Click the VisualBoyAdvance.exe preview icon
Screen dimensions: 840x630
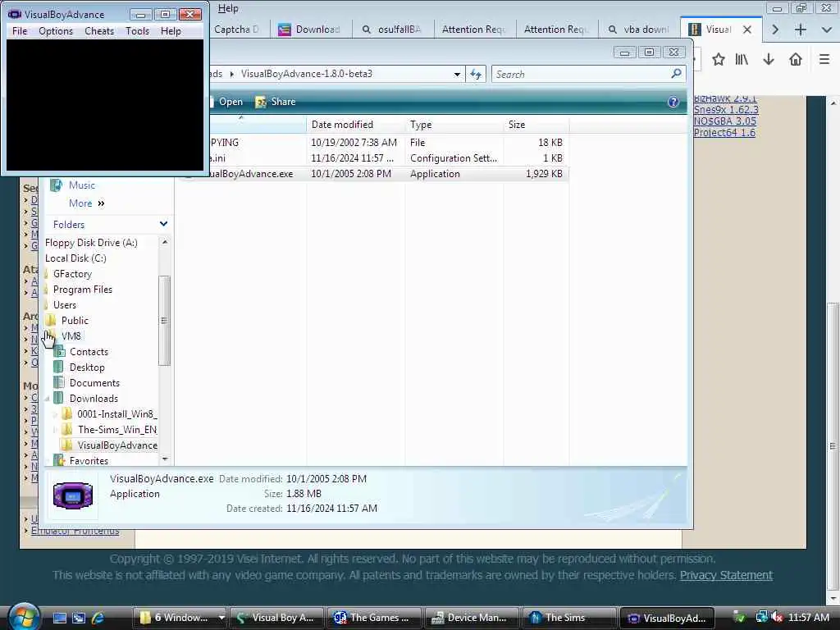[x=73, y=495]
